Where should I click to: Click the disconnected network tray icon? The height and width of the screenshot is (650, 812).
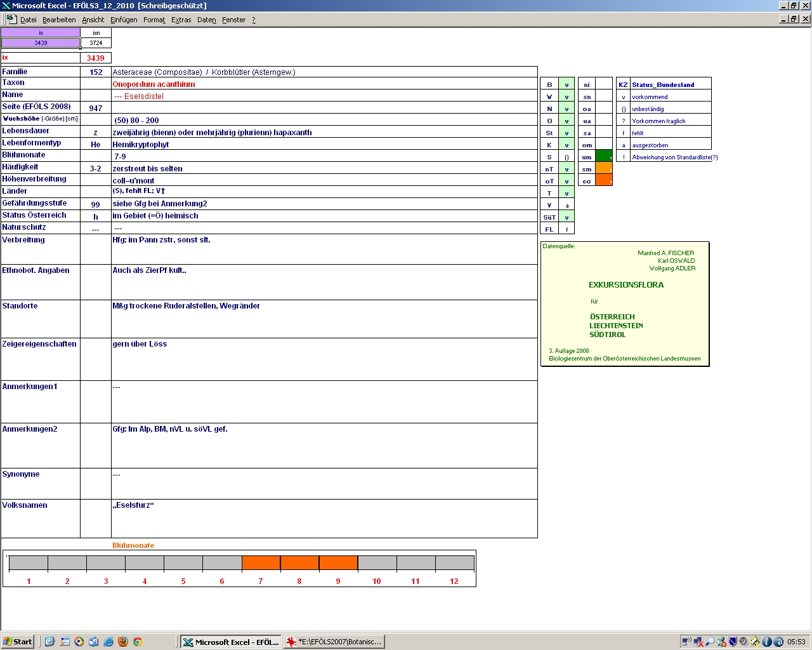pyautogui.click(x=698, y=642)
